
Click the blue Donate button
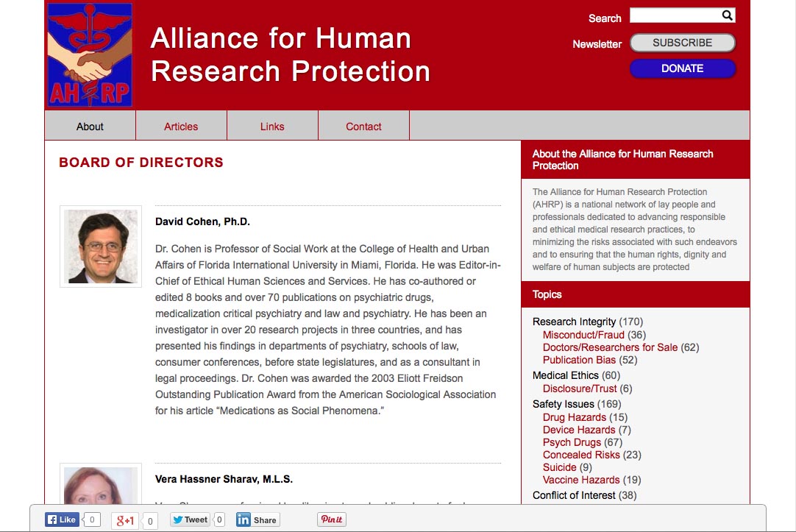(682, 68)
